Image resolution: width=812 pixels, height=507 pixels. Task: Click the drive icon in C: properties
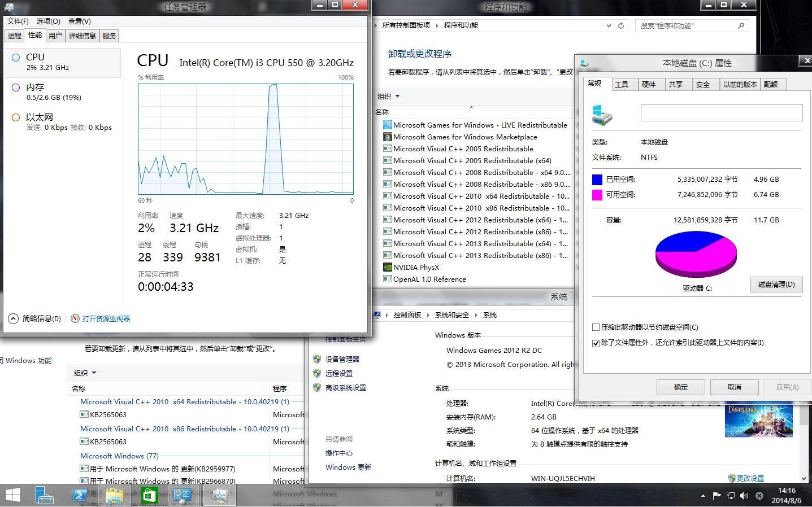pyautogui.click(x=602, y=115)
